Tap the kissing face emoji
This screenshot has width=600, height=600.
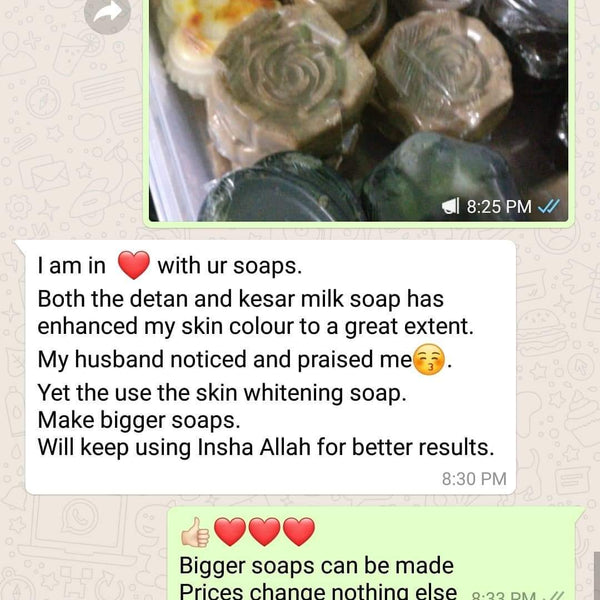[429, 359]
